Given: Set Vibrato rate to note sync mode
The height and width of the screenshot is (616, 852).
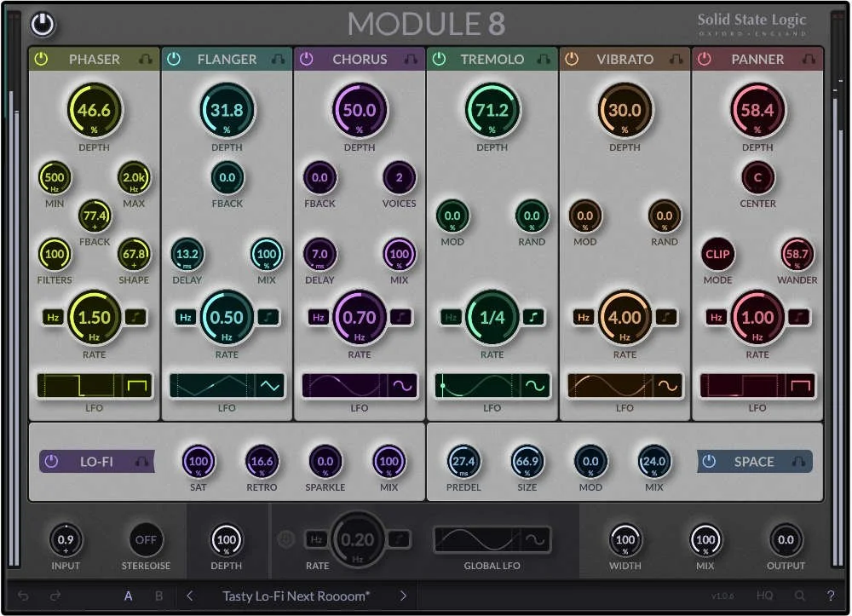Looking at the screenshot, I should pos(665,317).
